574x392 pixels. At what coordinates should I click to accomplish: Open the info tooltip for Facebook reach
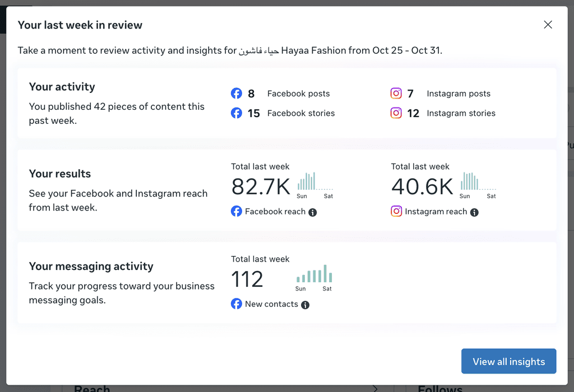coord(313,212)
